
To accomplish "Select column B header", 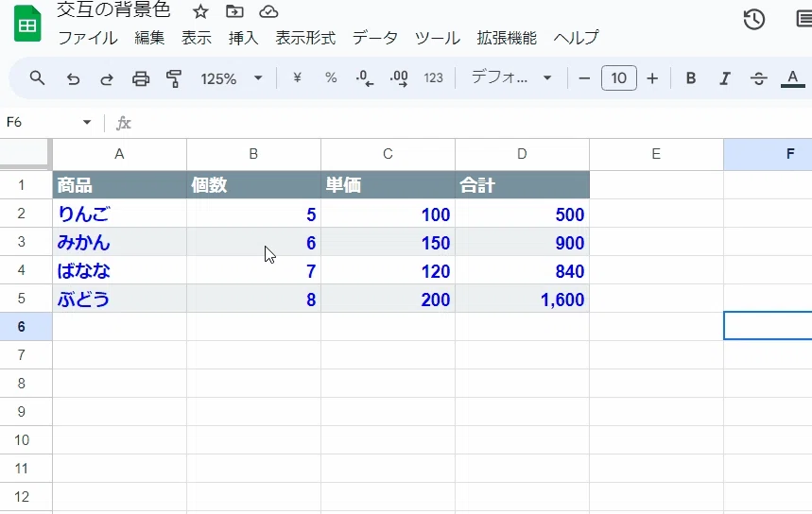I will tap(253, 154).
